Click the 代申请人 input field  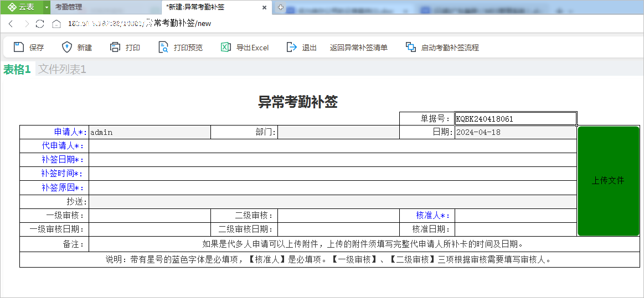point(333,146)
